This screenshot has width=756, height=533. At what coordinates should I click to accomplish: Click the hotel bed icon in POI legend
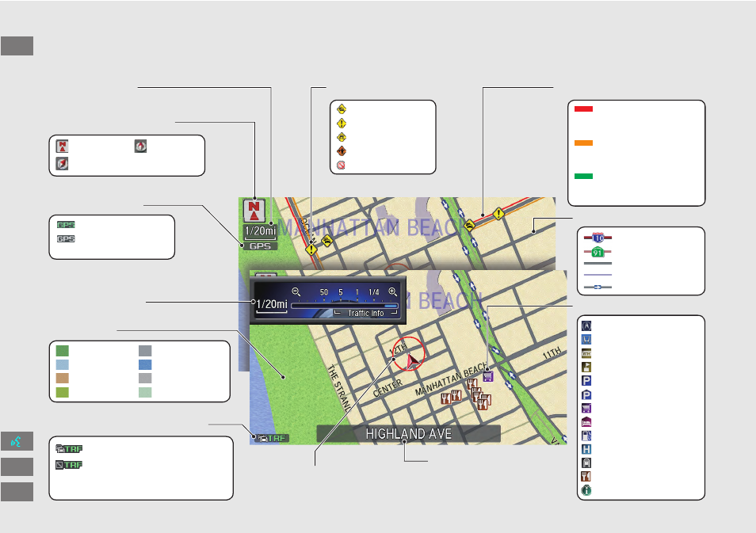point(586,422)
